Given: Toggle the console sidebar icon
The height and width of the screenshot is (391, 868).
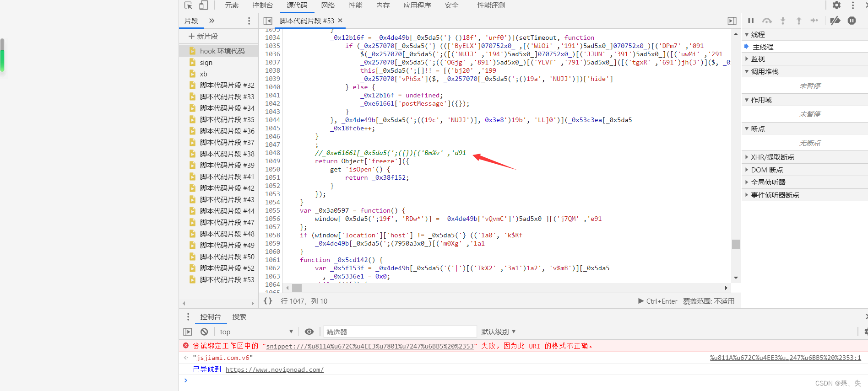Looking at the screenshot, I should (188, 332).
